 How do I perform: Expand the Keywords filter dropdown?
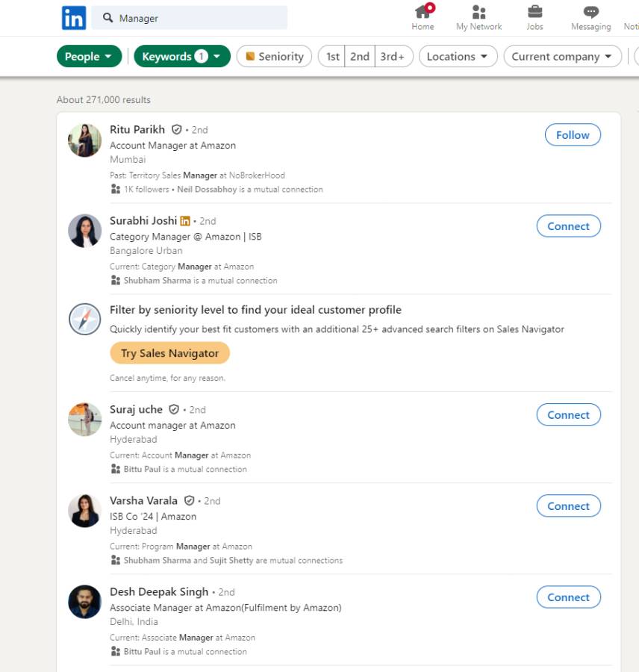(x=182, y=56)
